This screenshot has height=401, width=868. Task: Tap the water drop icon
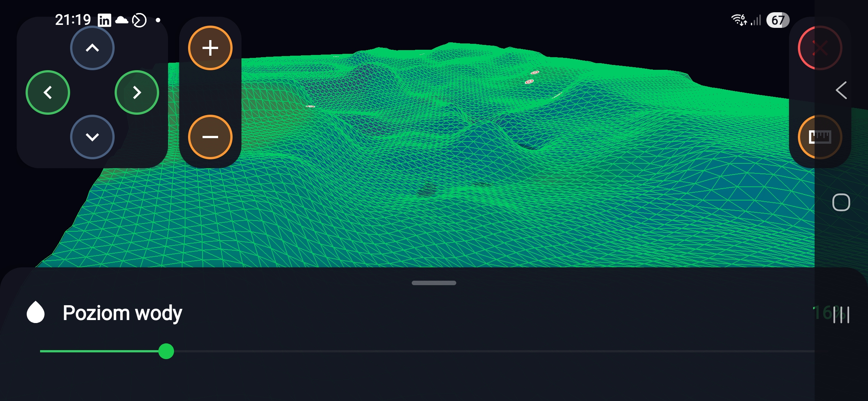pos(36,312)
